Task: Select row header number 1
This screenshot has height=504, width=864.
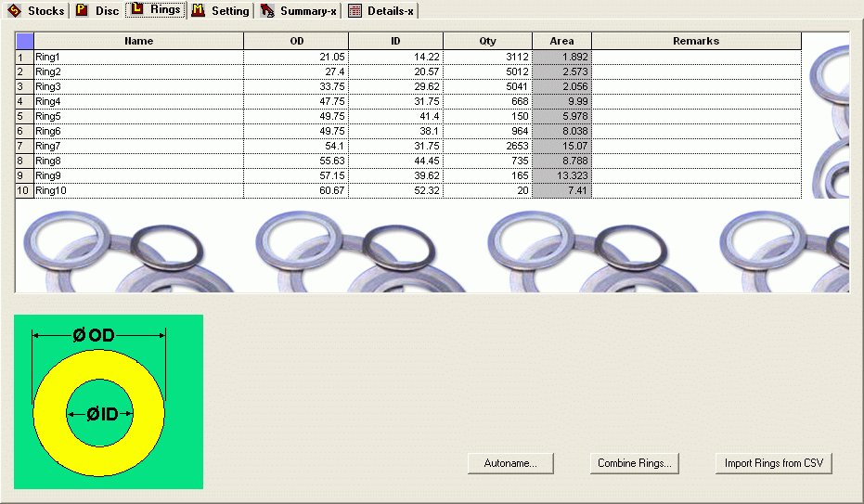Action: (x=25, y=58)
